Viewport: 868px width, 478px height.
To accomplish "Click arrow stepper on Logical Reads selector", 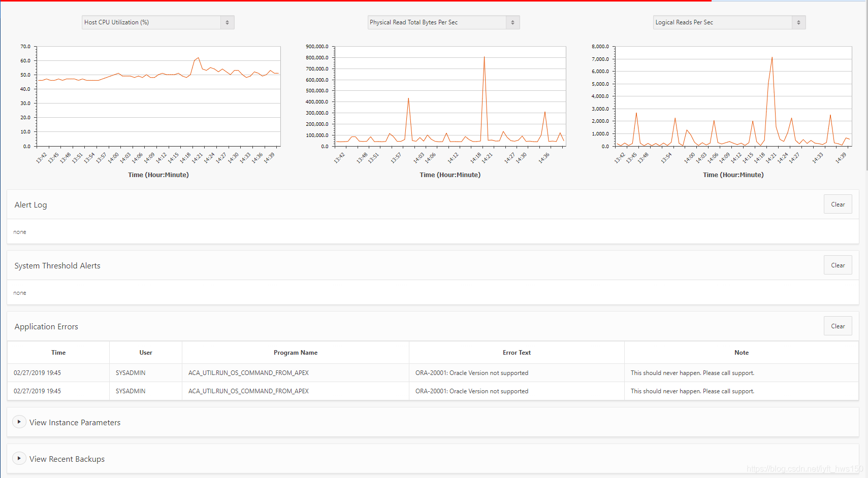I will click(x=799, y=22).
